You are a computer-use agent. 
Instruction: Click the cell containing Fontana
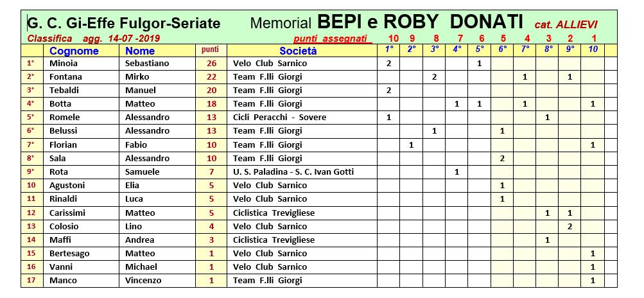pos(65,77)
